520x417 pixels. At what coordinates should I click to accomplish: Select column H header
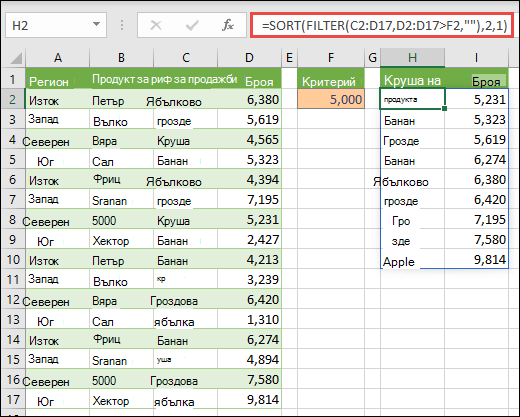coord(412,58)
